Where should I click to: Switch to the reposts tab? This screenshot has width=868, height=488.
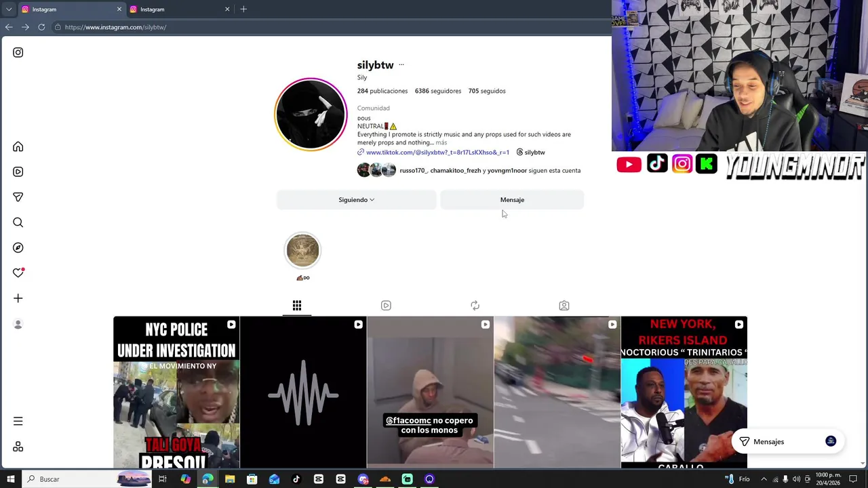475,306
